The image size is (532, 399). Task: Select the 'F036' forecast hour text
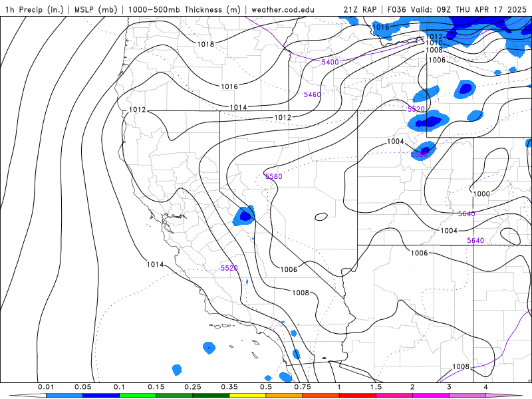(x=396, y=9)
